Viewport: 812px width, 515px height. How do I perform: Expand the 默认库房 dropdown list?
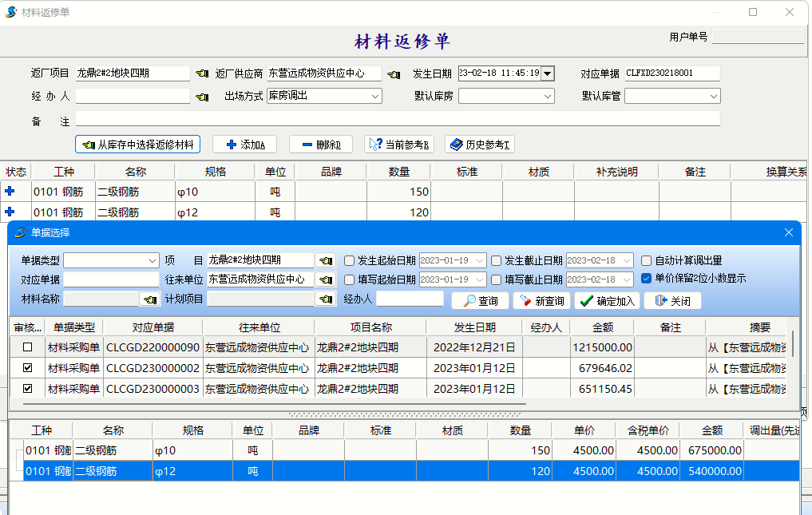click(x=548, y=96)
